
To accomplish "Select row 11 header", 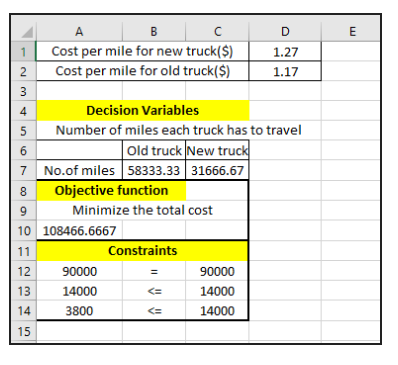I will click(x=23, y=251).
